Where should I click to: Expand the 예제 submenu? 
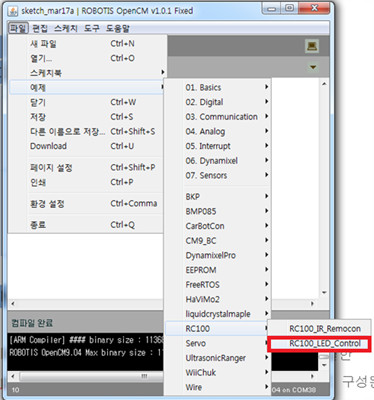pyautogui.click(x=87, y=88)
